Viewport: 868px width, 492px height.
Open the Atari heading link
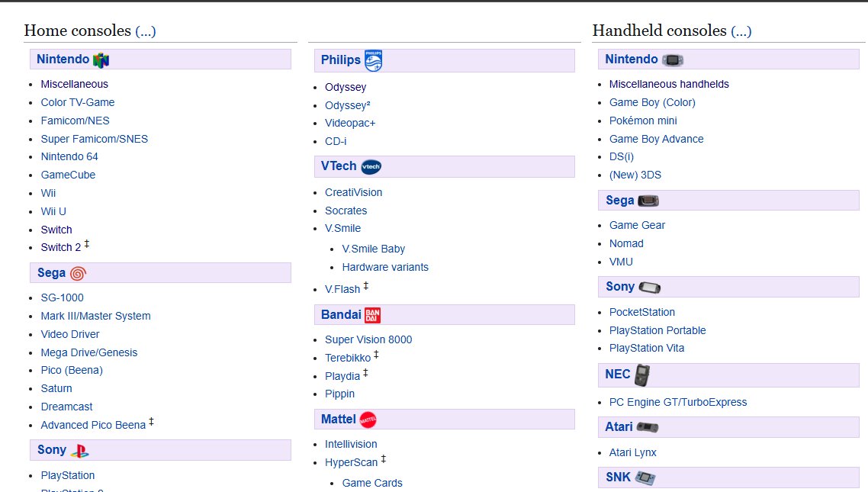pyautogui.click(x=619, y=427)
